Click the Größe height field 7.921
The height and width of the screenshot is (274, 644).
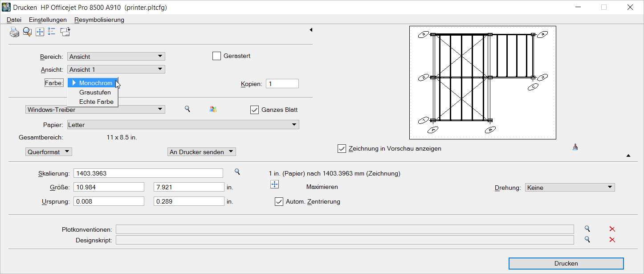[x=188, y=187]
